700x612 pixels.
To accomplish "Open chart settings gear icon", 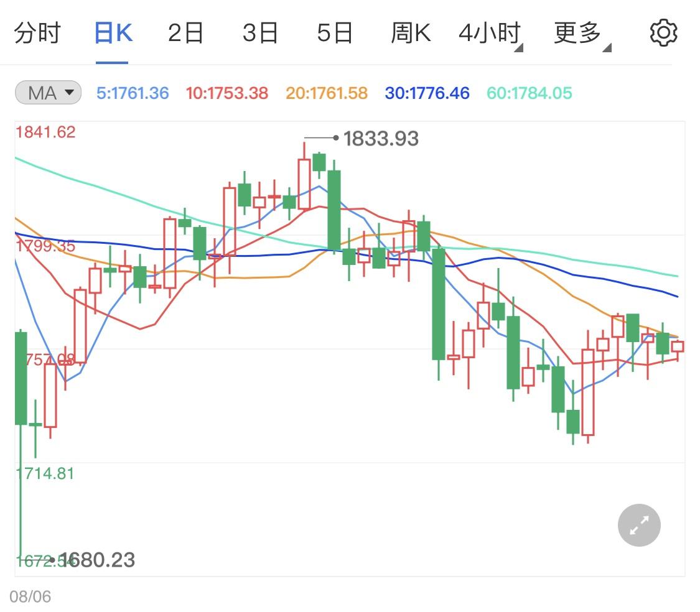I will point(663,32).
